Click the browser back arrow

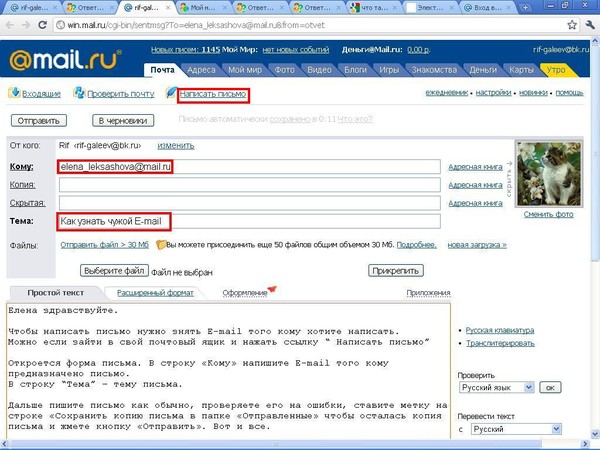[10, 25]
